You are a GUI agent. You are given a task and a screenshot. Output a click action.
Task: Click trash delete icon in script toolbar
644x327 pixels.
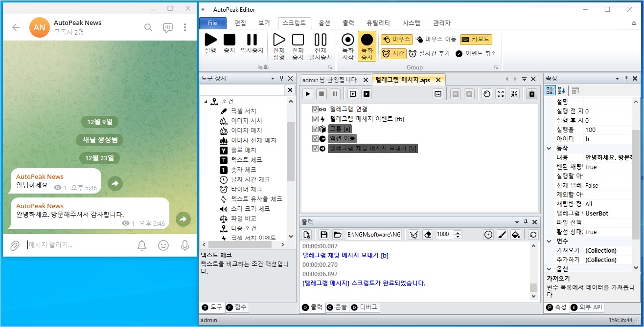tap(532, 94)
